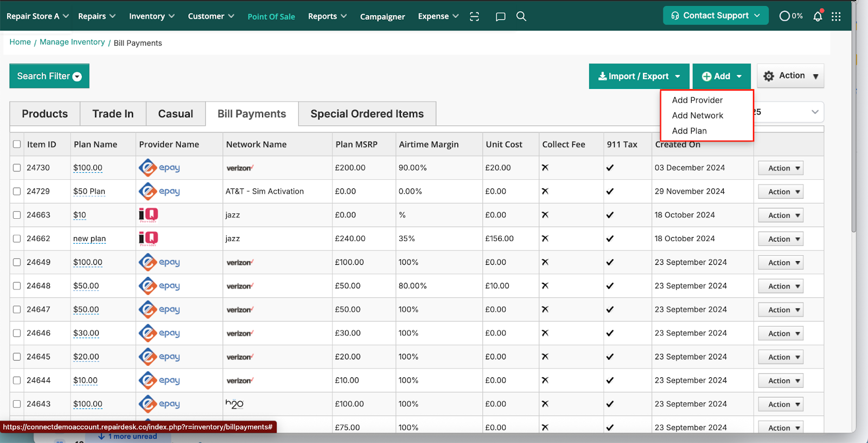Toggle the select-all checkbox in header

17,144
